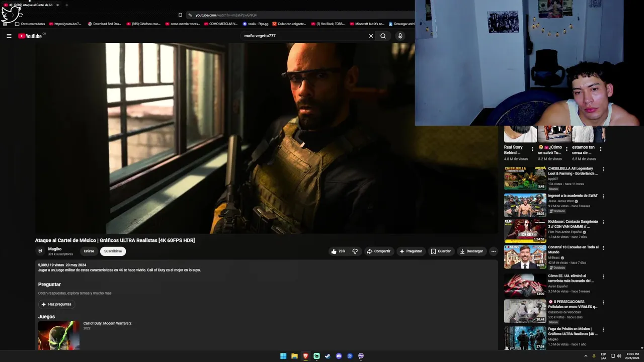Screen dimensions: 644x362
Task: Open the volume control in system tray
Action: click(619, 356)
